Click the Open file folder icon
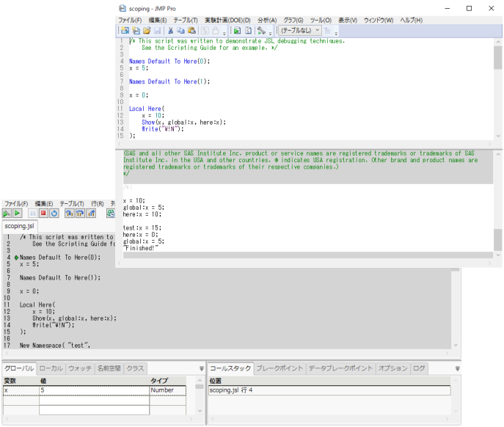The width and height of the screenshot is (504, 427). (x=147, y=31)
